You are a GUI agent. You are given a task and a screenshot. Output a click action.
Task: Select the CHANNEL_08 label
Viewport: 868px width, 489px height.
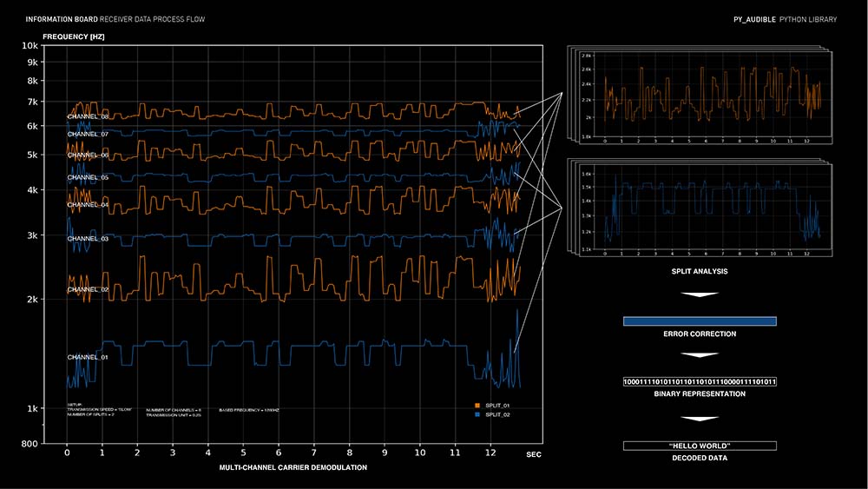pos(88,116)
